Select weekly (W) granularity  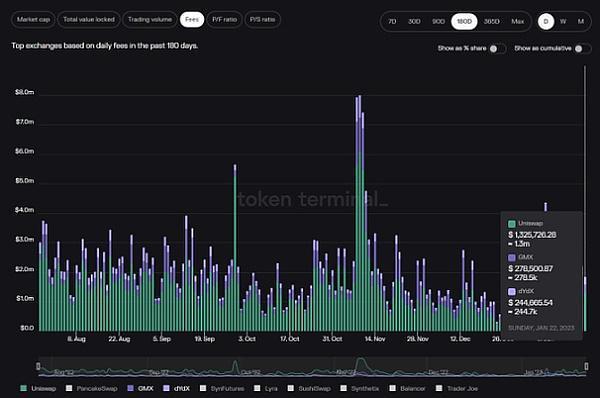coord(563,21)
